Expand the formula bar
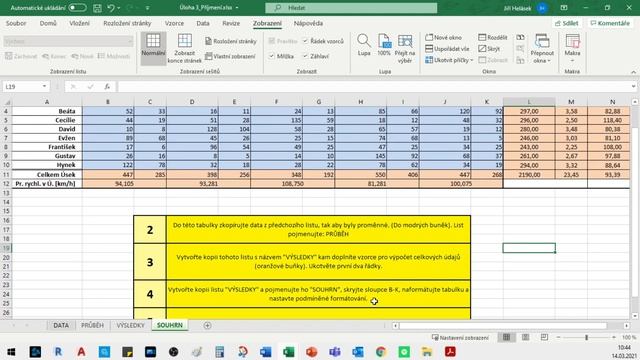Screen dimensions: 640x360 (x=633, y=87)
